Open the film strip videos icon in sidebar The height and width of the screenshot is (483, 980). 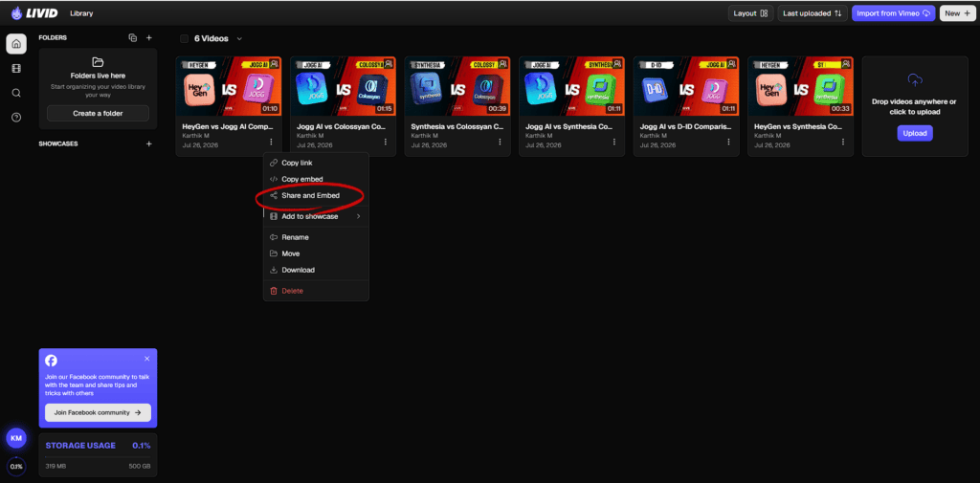point(16,69)
